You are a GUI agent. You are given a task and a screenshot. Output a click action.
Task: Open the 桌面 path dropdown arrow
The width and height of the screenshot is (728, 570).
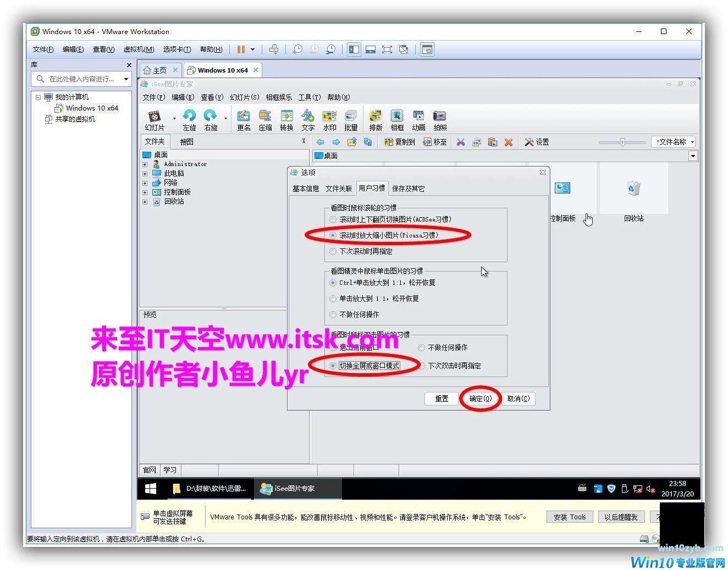pyautogui.click(x=693, y=156)
